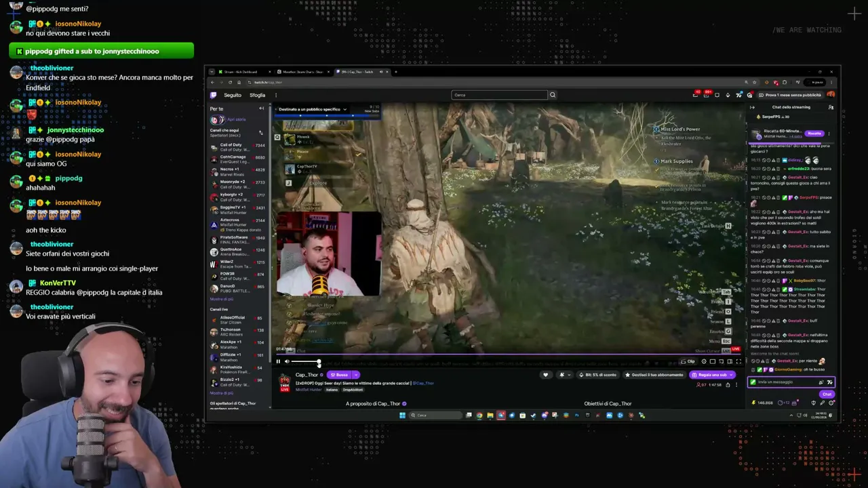Open the Chrome three-dot menu

pos(833,83)
